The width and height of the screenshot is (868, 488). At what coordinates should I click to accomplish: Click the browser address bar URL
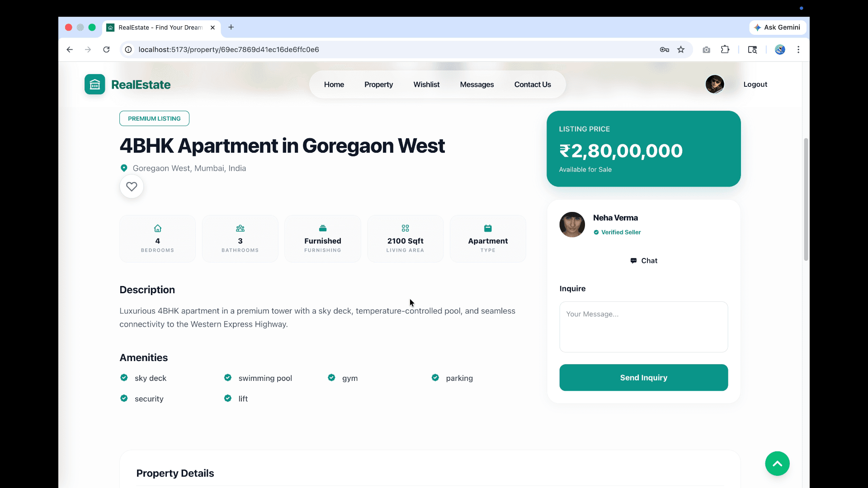(x=229, y=50)
